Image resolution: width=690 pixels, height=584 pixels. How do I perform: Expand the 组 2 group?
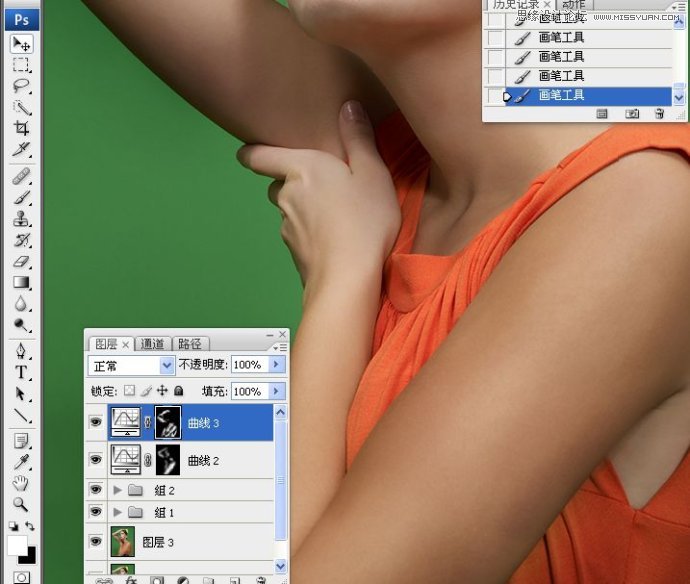pyautogui.click(x=117, y=490)
